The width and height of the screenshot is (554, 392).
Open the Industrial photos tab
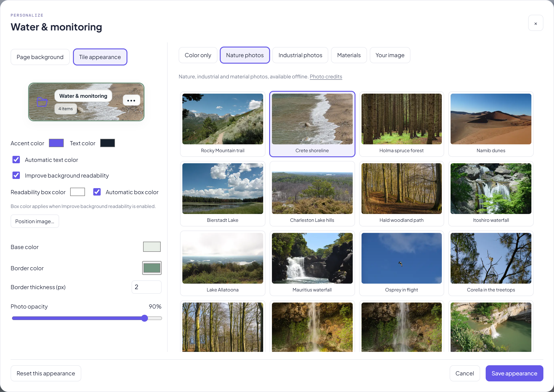300,55
